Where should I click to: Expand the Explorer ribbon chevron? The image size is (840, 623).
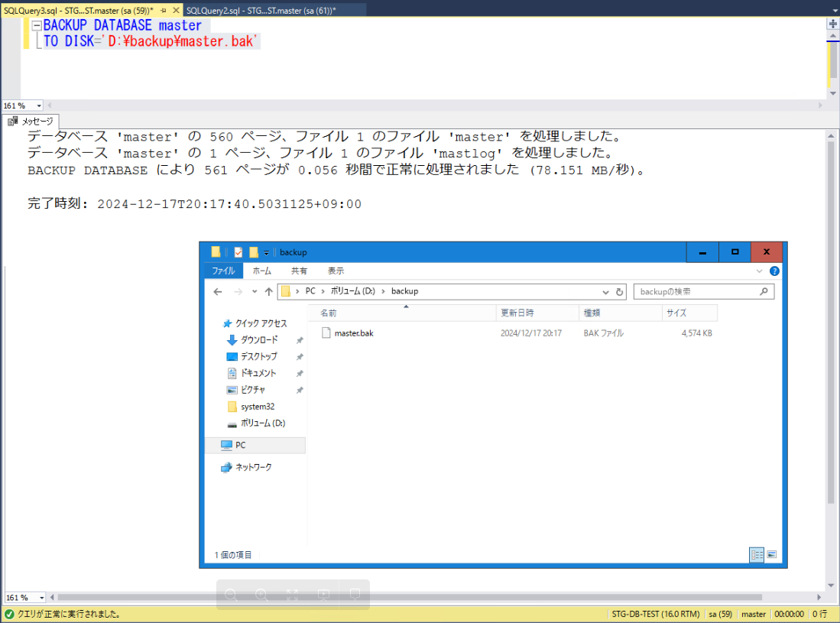click(x=759, y=271)
